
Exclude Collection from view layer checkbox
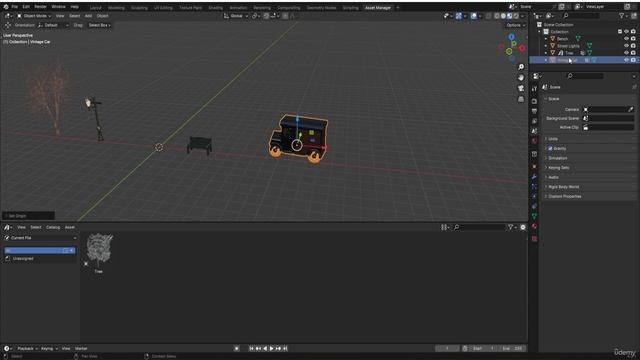[x=620, y=31]
